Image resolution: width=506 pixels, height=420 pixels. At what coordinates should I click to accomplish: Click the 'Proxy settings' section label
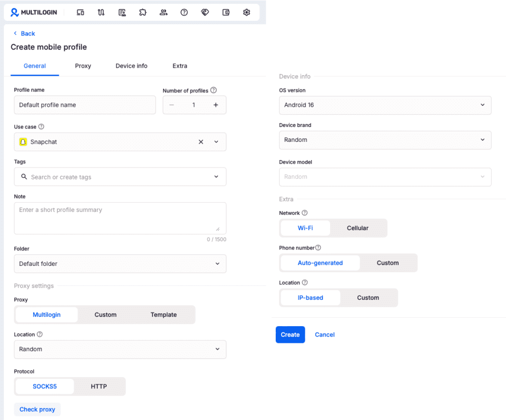(34, 286)
